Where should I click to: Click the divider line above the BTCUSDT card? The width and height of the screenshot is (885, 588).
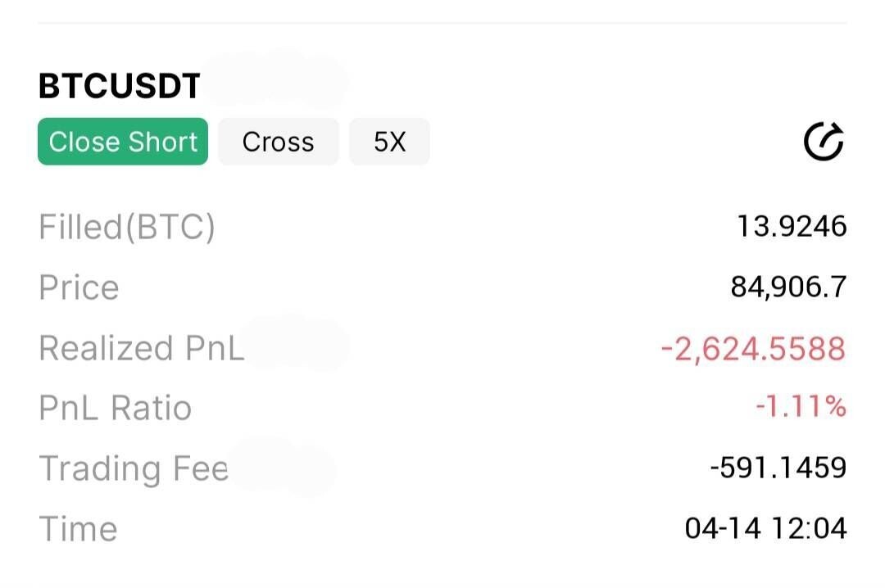tap(442, 24)
